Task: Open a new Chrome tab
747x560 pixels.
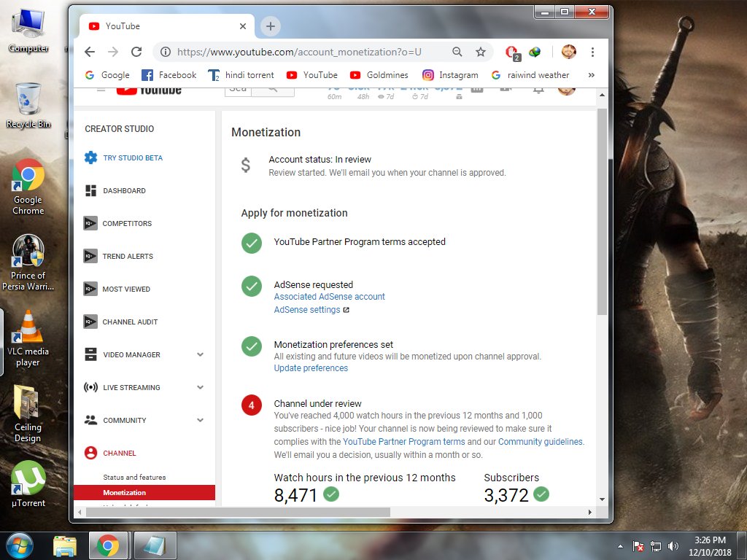Action: click(x=271, y=26)
